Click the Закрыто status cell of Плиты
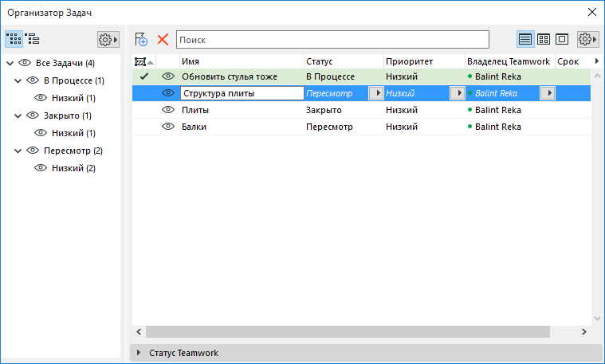This screenshot has width=605, height=364. [324, 110]
